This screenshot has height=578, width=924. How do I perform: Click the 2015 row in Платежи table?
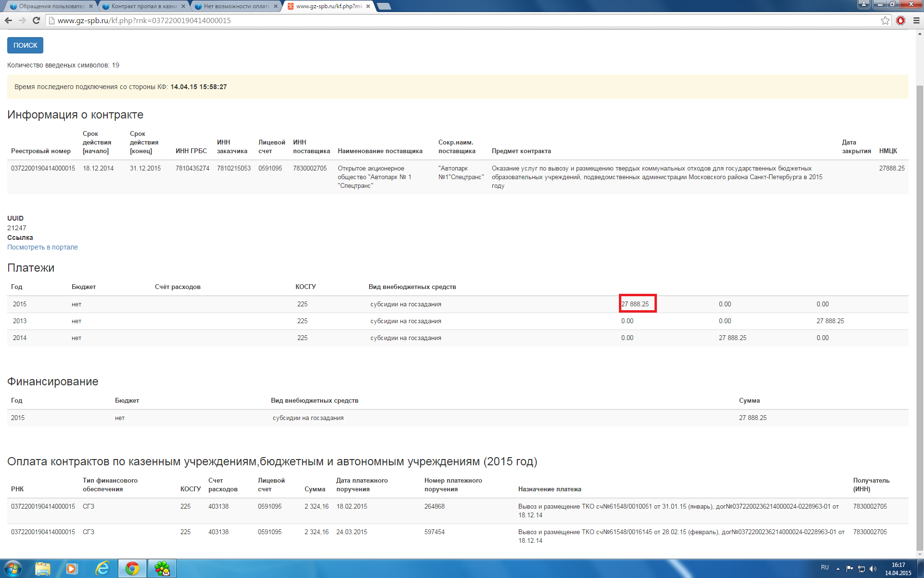458,304
